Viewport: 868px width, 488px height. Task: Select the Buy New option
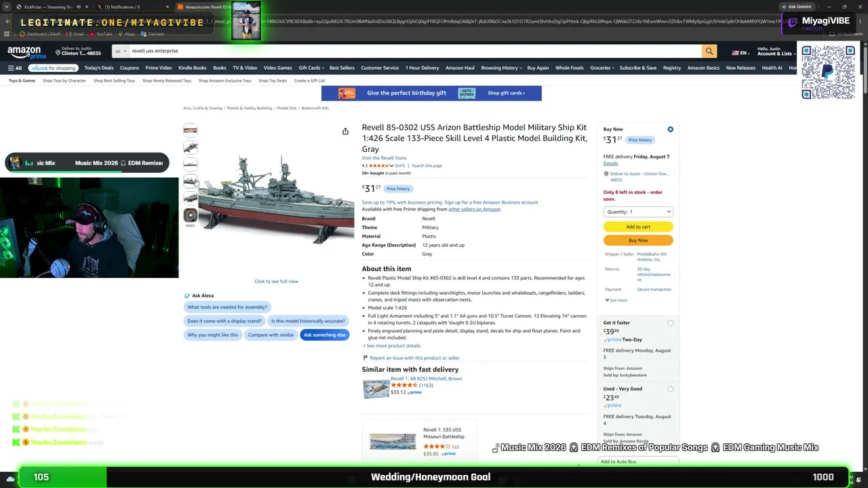[x=670, y=129]
